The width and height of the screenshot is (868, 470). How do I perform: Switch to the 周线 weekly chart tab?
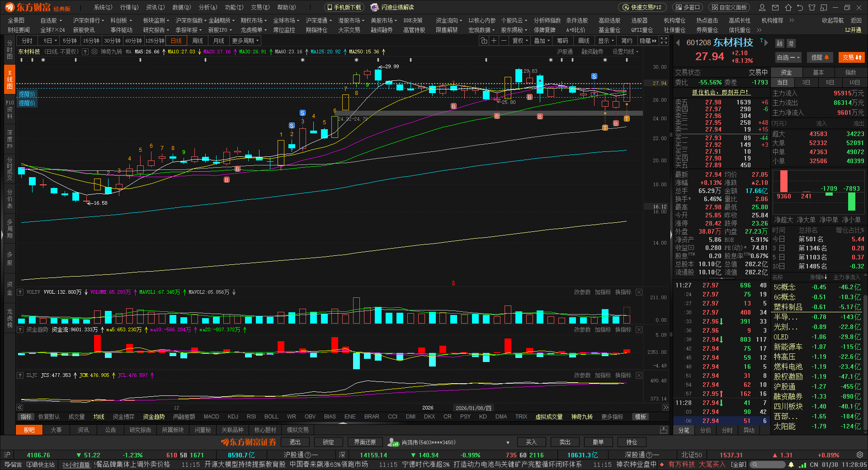[198, 41]
